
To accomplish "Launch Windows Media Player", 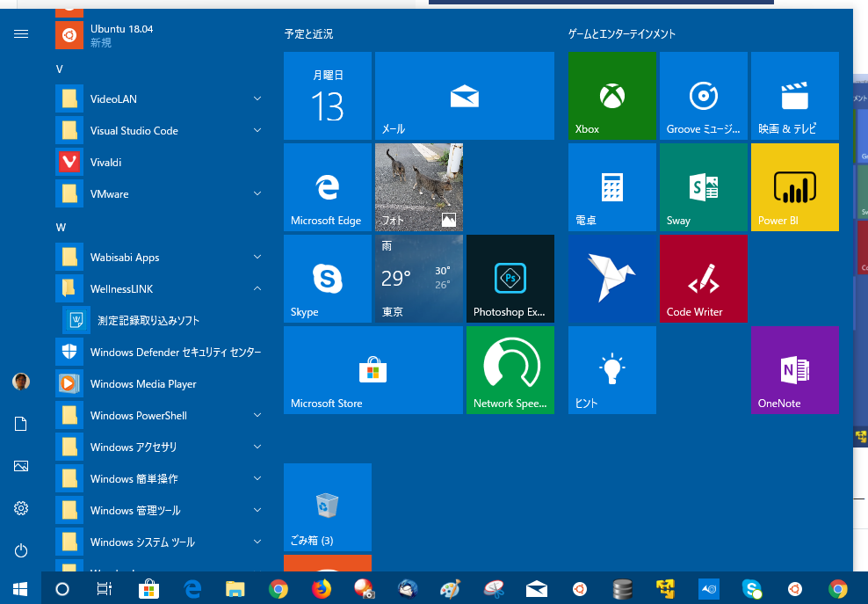I will 158,384.
